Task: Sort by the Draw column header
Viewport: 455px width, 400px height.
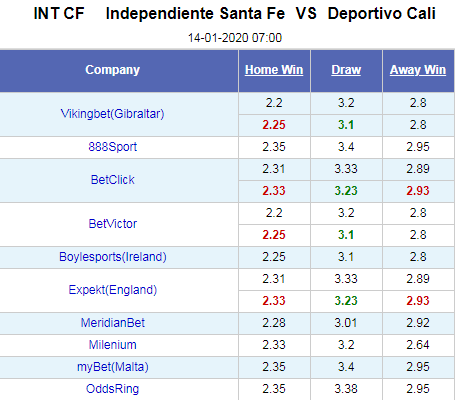Action: [x=346, y=70]
